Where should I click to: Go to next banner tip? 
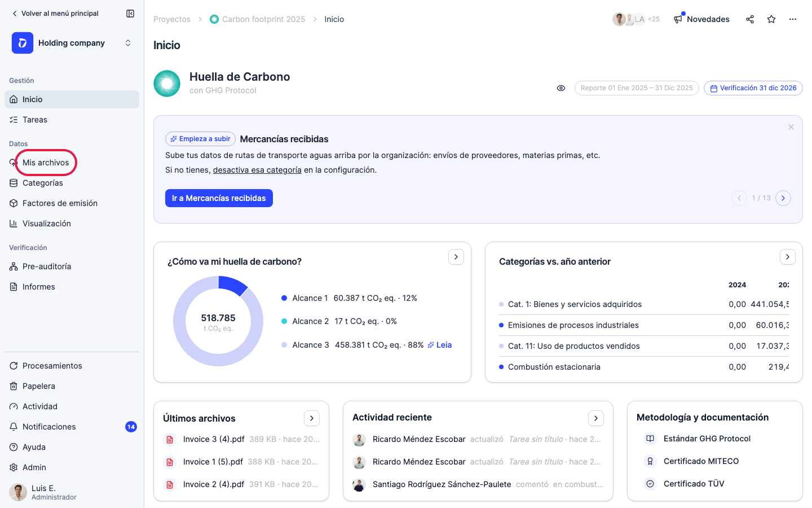[783, 198]
